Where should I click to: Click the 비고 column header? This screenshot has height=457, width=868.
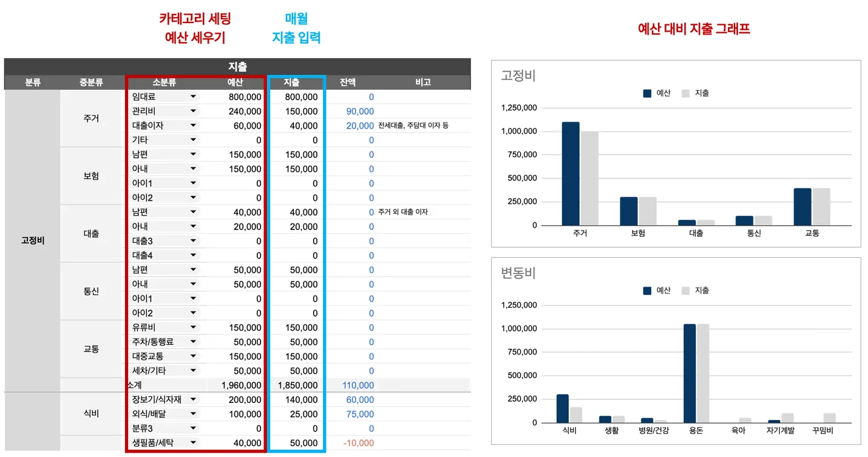coord(423,83)
